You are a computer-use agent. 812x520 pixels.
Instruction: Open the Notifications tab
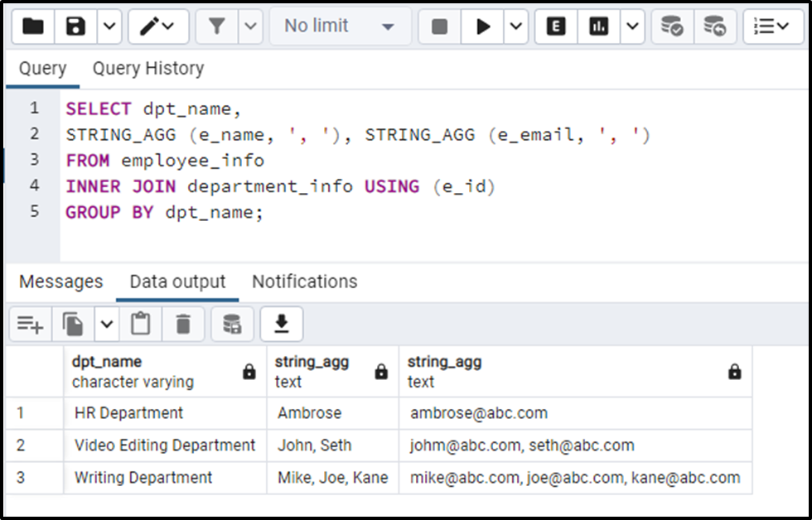(x=304, y=282)
